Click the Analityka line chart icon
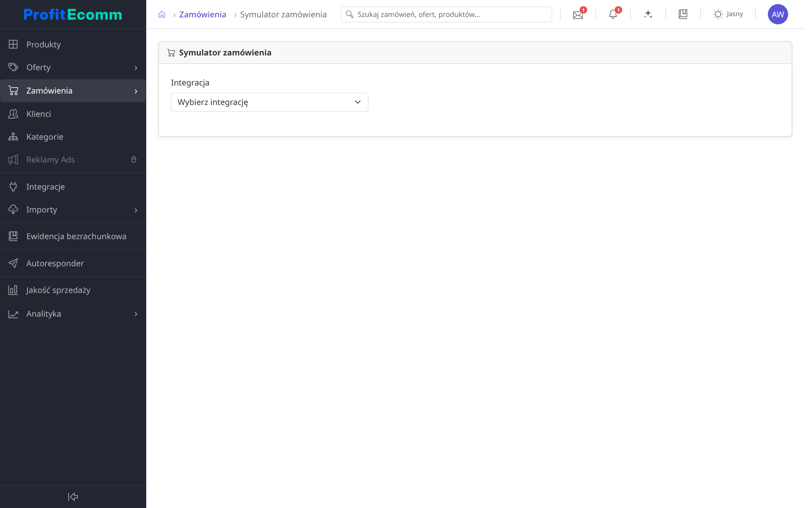The image size is (812, 508). click(x=13, y=314)
